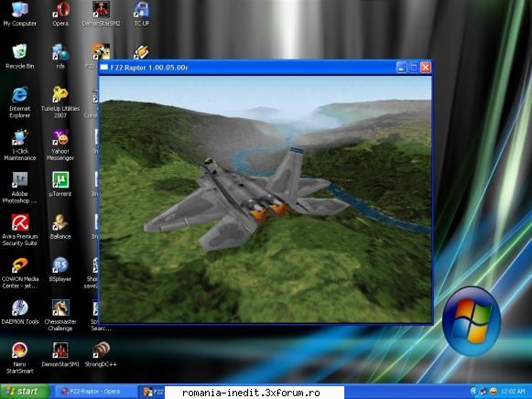Open the Avira Premium Security Suite icon
Screen dimensions: 532x399
[19, 230]
